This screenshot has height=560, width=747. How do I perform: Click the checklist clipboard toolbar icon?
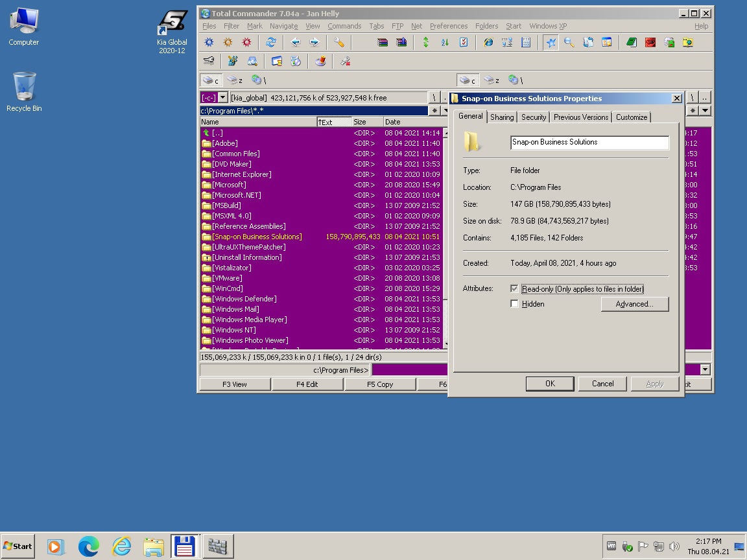(x=464, y=42)
